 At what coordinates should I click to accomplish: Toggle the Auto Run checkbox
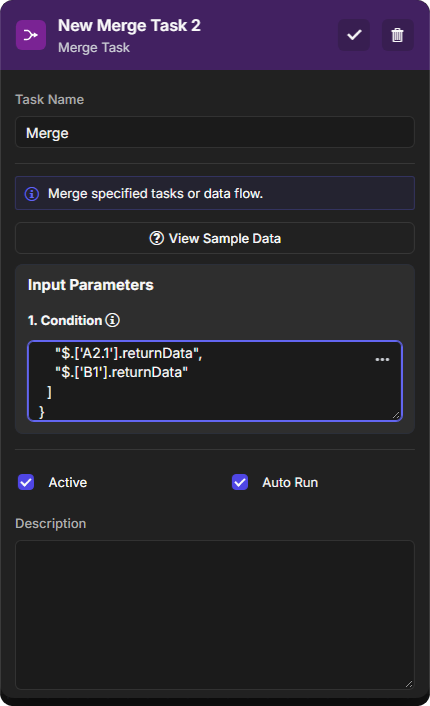240,482
